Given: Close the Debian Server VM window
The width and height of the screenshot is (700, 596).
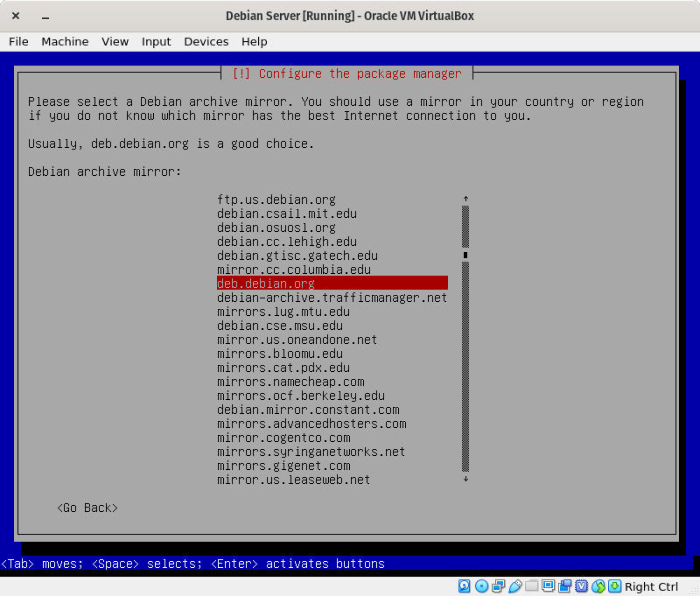Looking at the screenshot, I should click(16, 16).
